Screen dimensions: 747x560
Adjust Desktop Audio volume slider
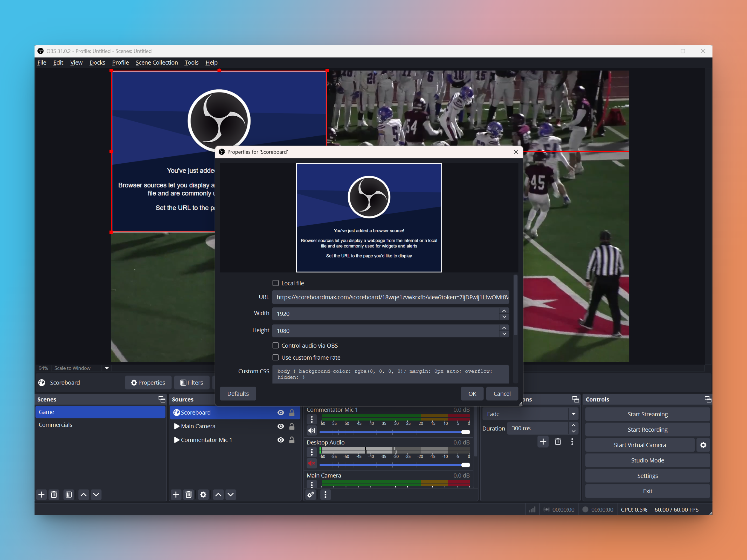click(x=395, y=465)
